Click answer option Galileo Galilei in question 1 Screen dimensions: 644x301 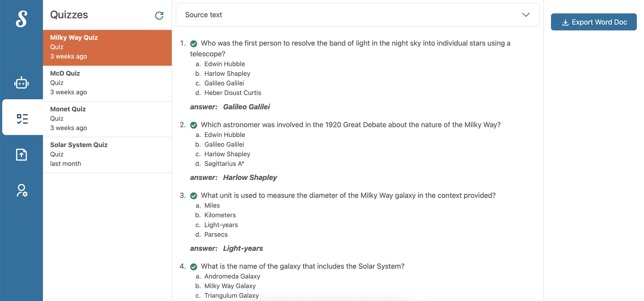[x=224, y=83]
